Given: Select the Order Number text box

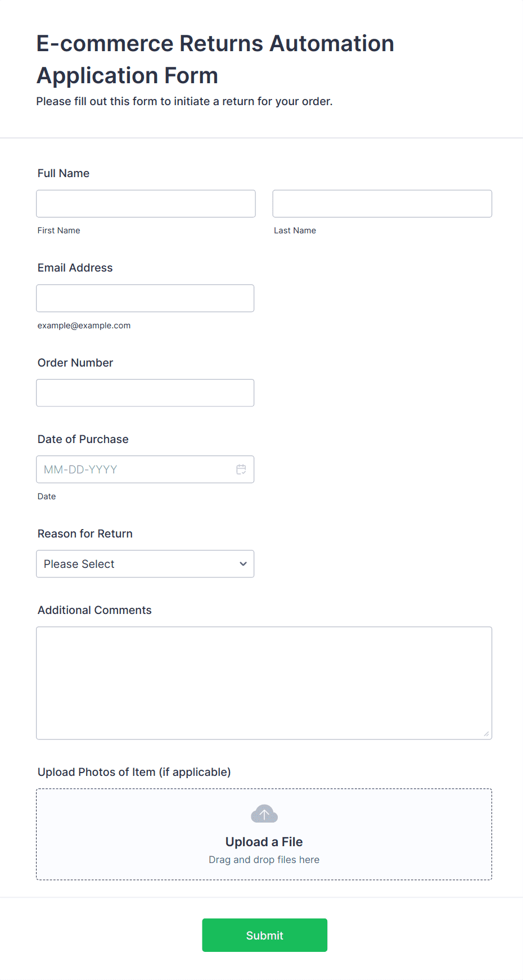Looking at the screenshot, I should tap(145, 393).
